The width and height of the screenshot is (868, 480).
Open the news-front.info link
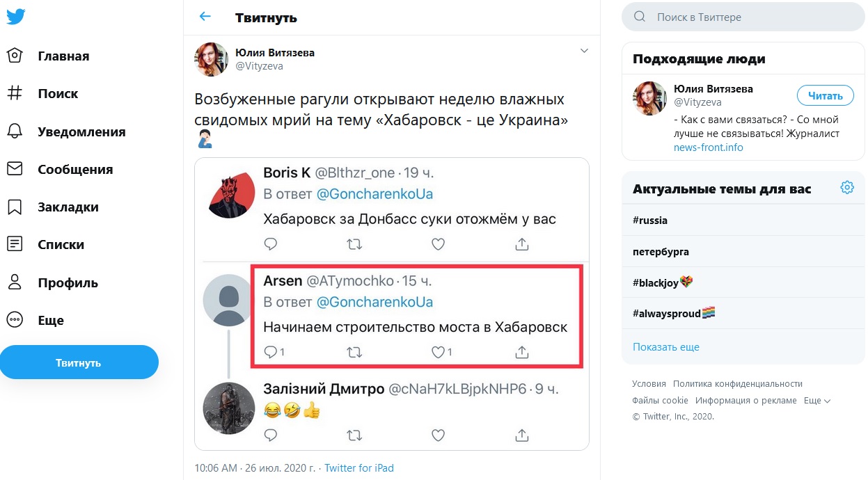(708, 147)
